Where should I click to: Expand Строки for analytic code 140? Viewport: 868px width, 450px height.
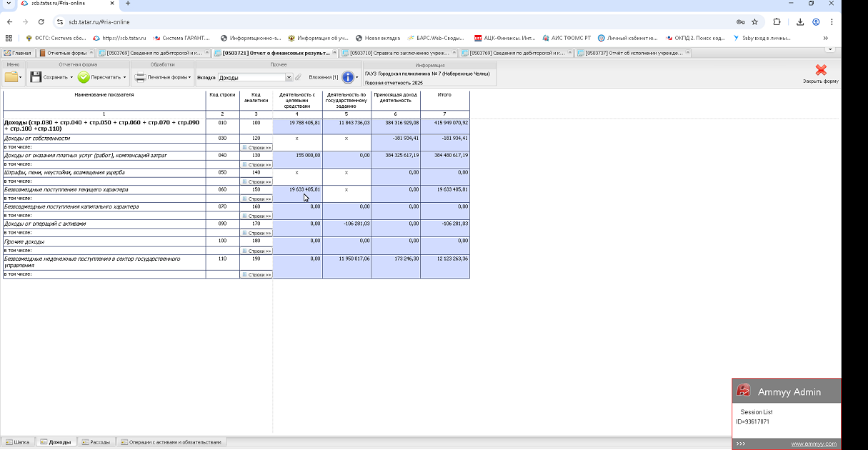(x=256, y=181)
